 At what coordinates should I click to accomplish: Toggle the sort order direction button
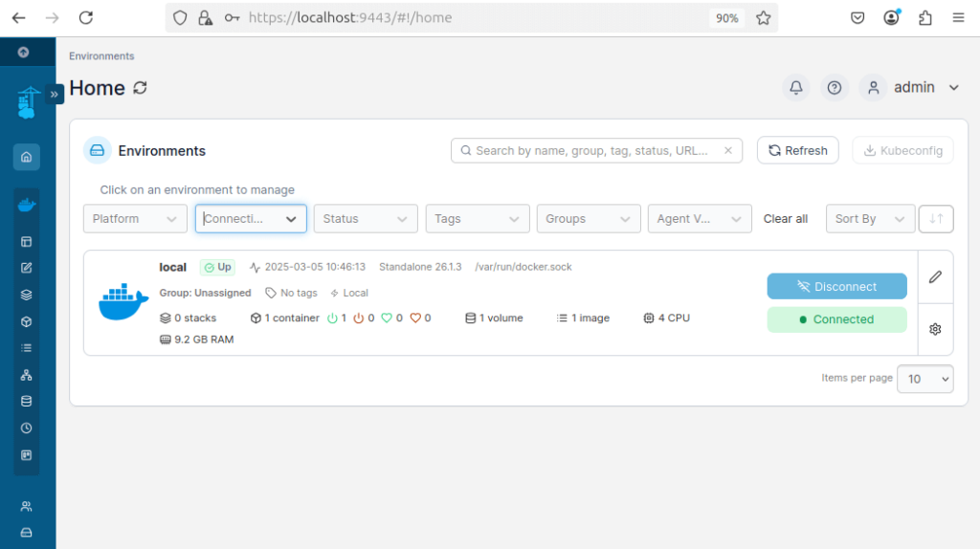pyautogui.click(x=935, y=219)
